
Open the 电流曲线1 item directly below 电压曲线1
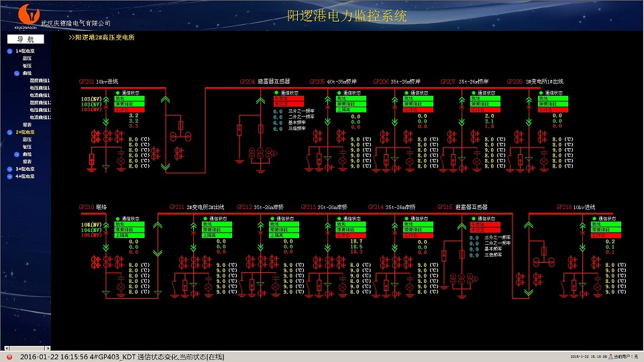point(40,95)
